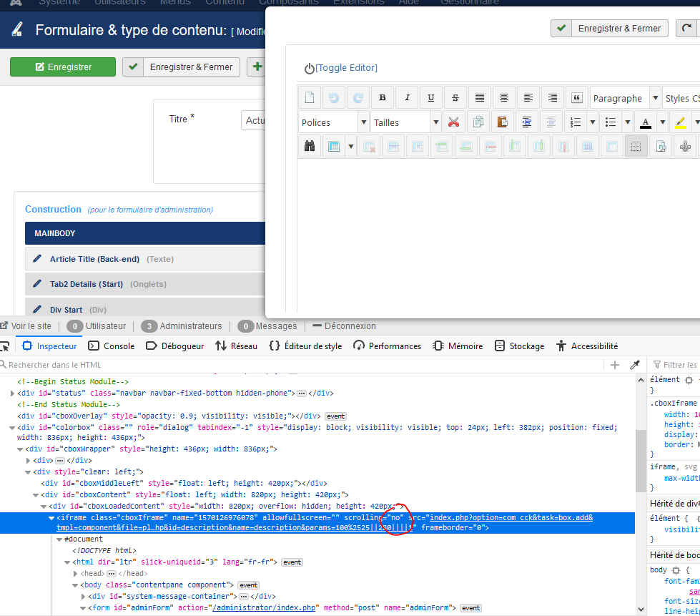Apply Bold formatting in the editor
The height and width of the screenshot is (616, 700).
pyautogui.click(x=382, y=97)
